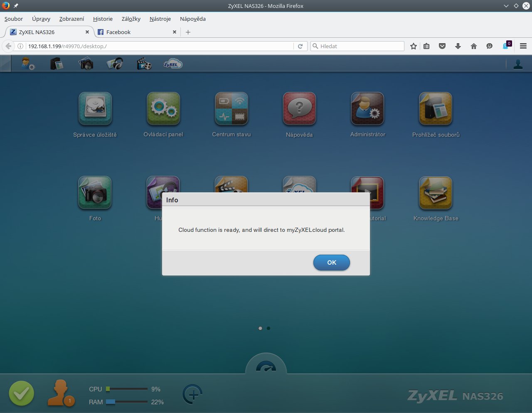Image resolution: width=532 pixels, height=413 pixels.
Task: Click the reload page button in the address bar
Action: (x=300, y=46)
